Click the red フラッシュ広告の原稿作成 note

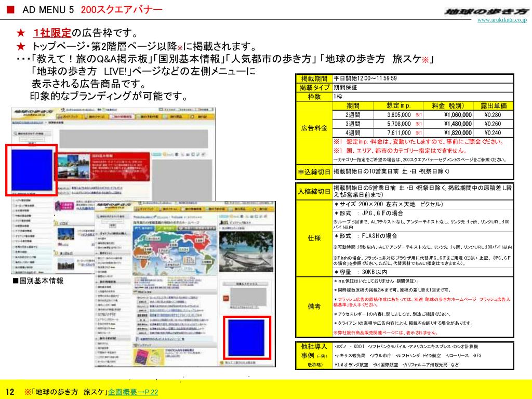(x=422, y=302)
